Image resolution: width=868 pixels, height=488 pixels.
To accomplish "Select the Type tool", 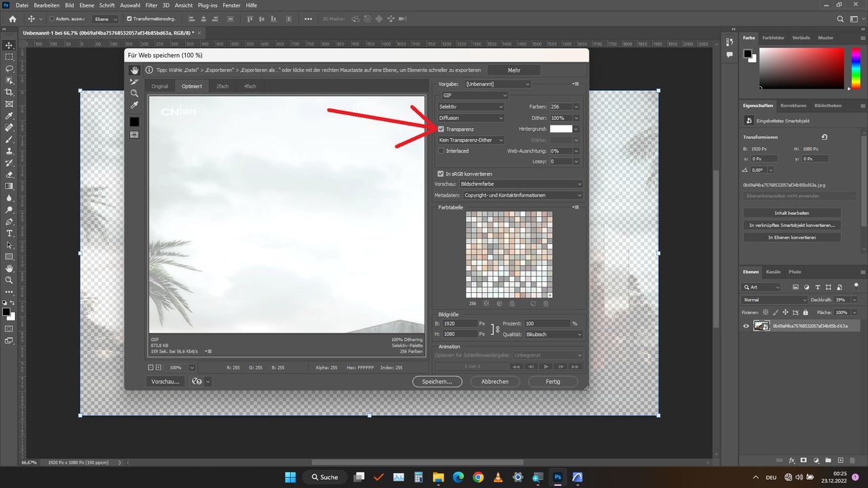I will click(x=9, y=233).
